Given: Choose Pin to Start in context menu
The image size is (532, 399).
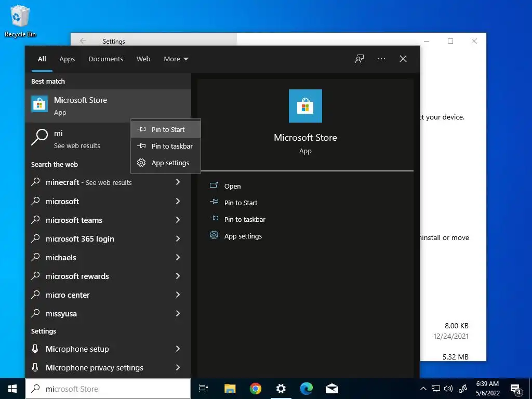Looking at the screenshot, I should click(x=166, y=129).
